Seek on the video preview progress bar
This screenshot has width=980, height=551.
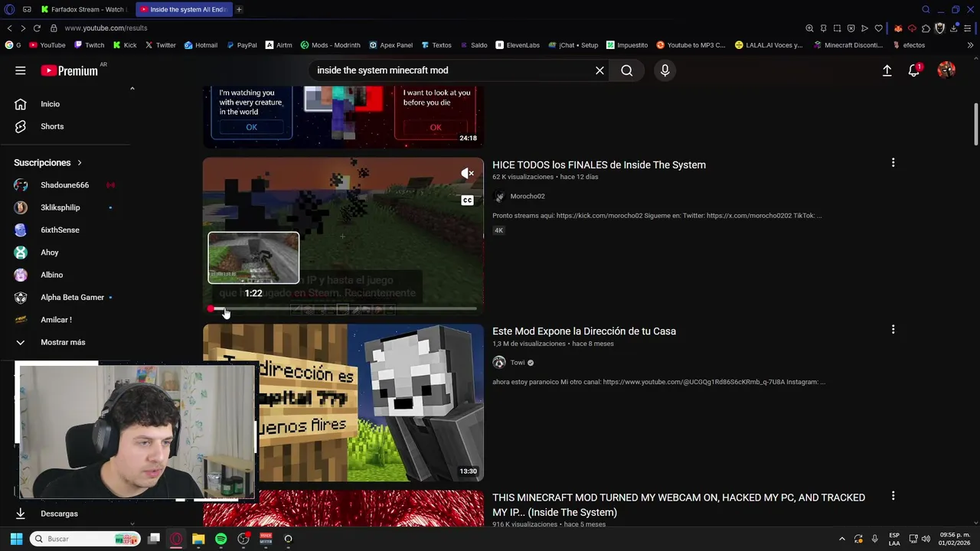pos(343,308)
